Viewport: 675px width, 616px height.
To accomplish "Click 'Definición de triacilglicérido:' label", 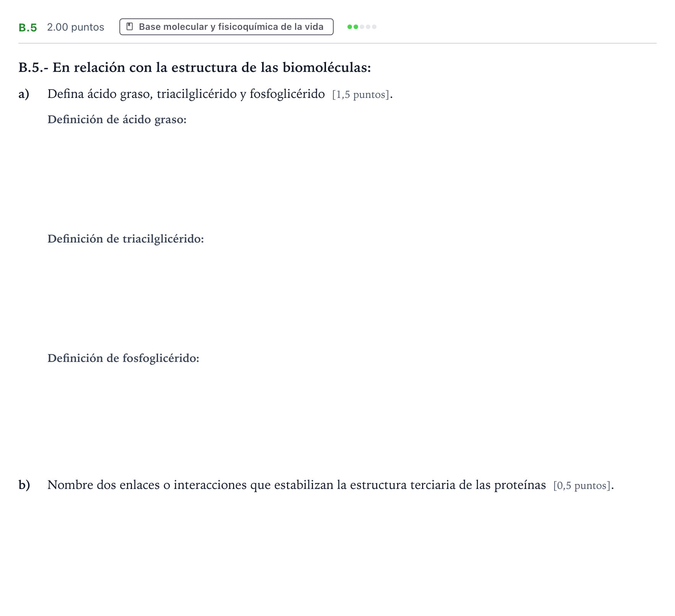I will click(126, 239).
